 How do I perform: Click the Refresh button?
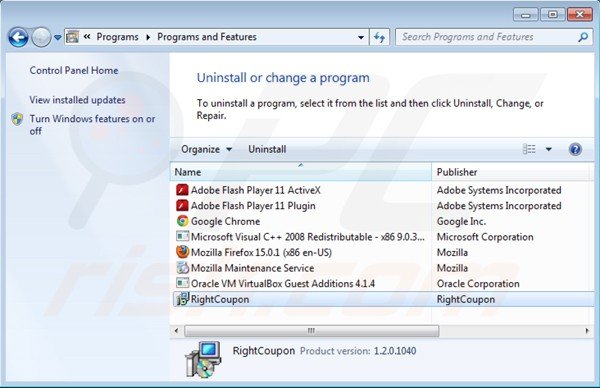click(380, 37)
